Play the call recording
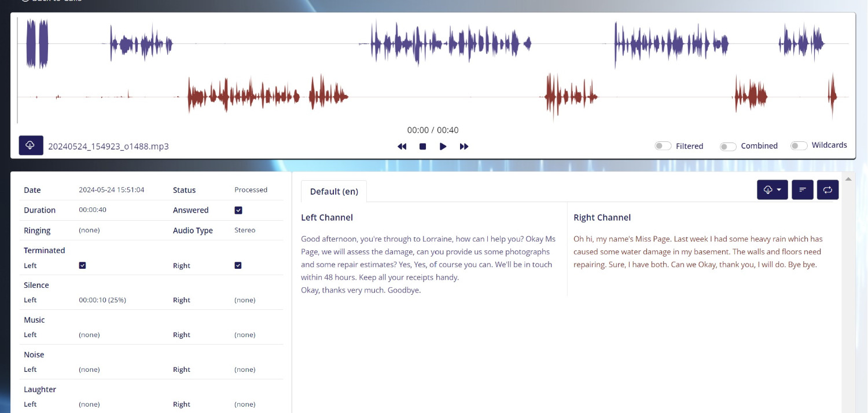This screenshot has width=868, height=413. [x=443, y=147]
